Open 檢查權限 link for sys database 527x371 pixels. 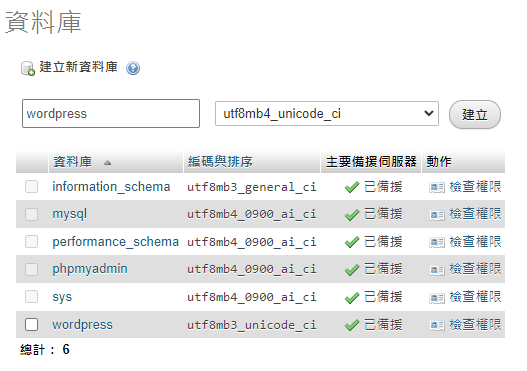(475, 297)
